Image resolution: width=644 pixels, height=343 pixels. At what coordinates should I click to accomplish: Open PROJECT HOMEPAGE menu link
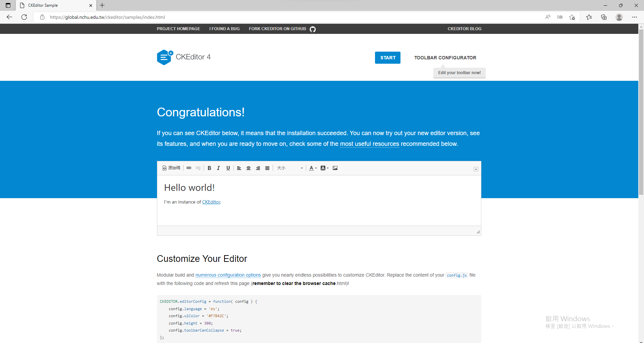tap(178, 29)
